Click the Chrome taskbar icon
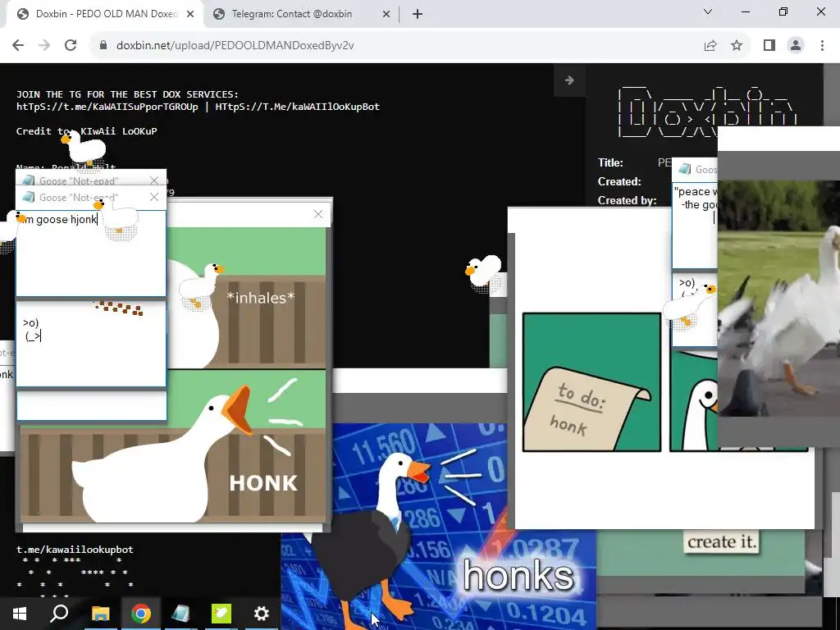This screenshot has height=630, width=840. pos(141,614)
